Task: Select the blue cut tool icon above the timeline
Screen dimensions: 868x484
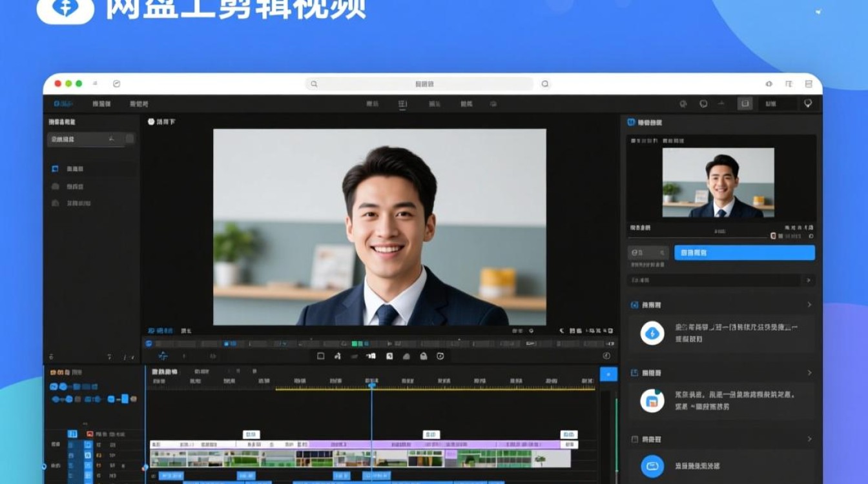Action: (x=163, y=356)
